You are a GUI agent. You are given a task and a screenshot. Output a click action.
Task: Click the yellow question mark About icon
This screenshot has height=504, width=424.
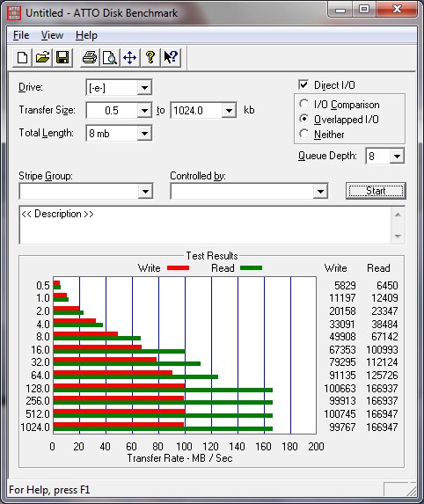150,58
